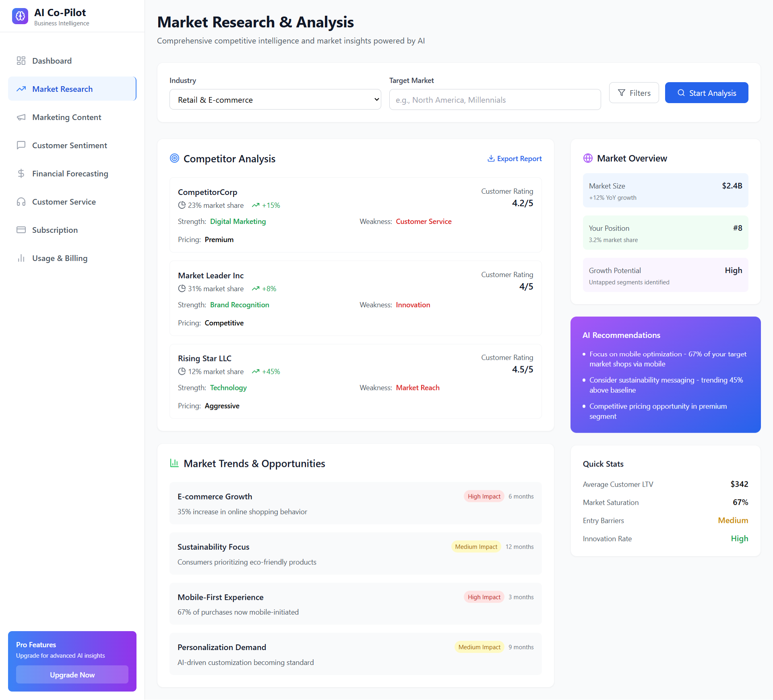Viewport: 773px width, 700px height.
Task: Click the Marketing Content megaphone icon
Action: (21, 117)
